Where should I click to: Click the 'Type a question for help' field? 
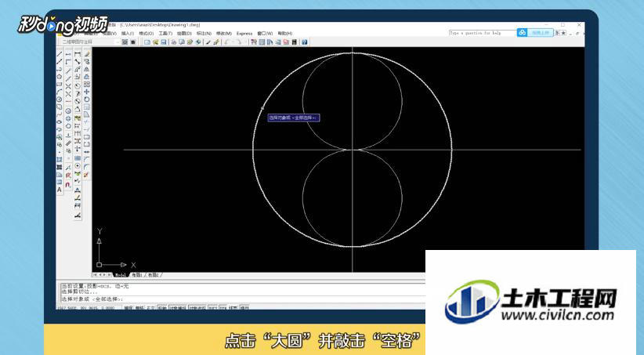click(x=483, y=32)
